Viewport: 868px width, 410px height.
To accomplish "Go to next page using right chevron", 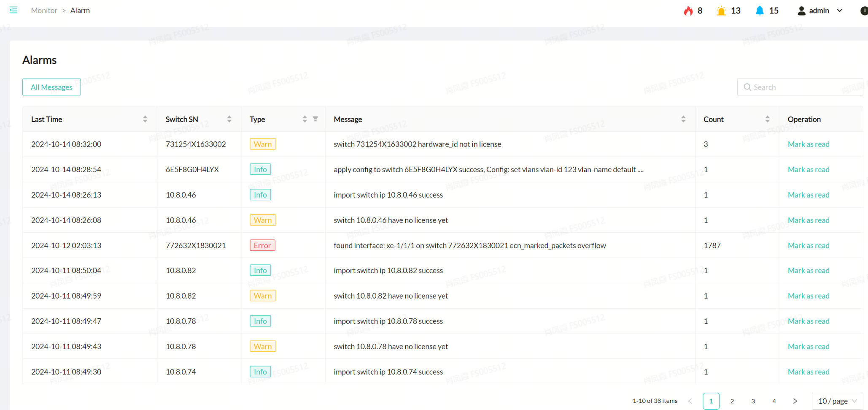I will [795, 401].
